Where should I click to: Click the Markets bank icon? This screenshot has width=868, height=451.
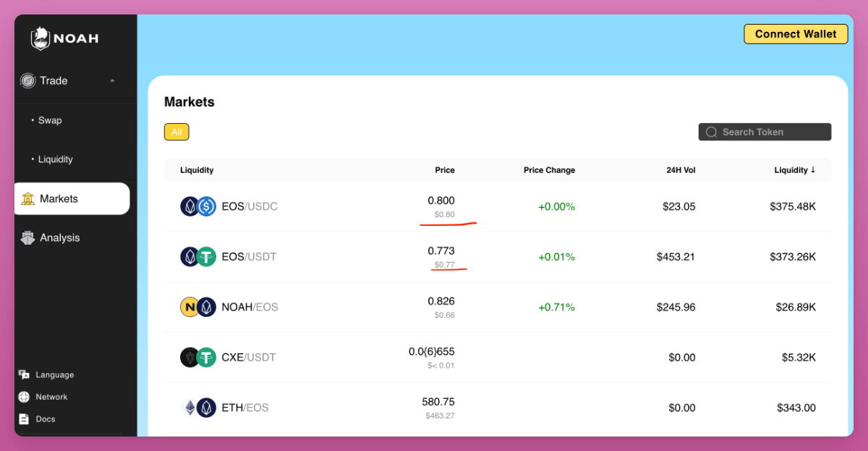27,199
